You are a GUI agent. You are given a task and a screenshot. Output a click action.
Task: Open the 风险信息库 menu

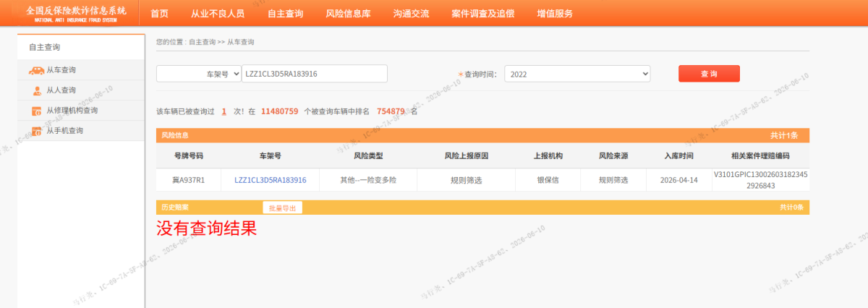click(349, 14)
